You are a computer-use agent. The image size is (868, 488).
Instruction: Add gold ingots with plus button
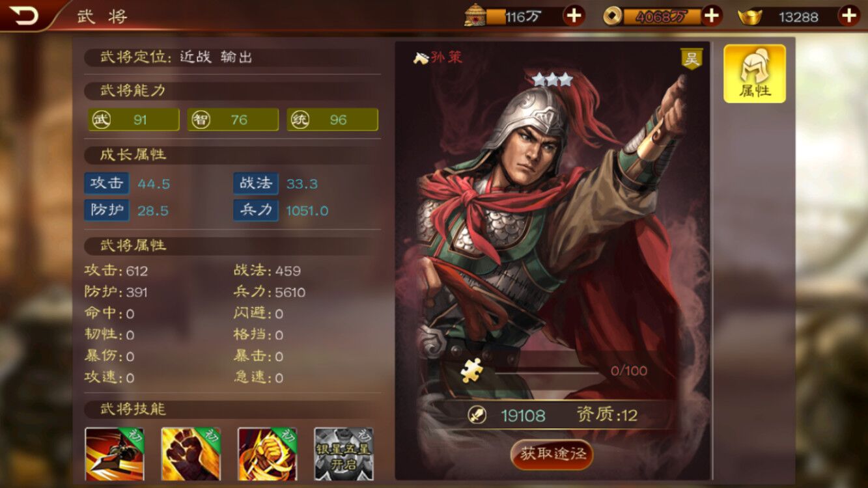848,15
